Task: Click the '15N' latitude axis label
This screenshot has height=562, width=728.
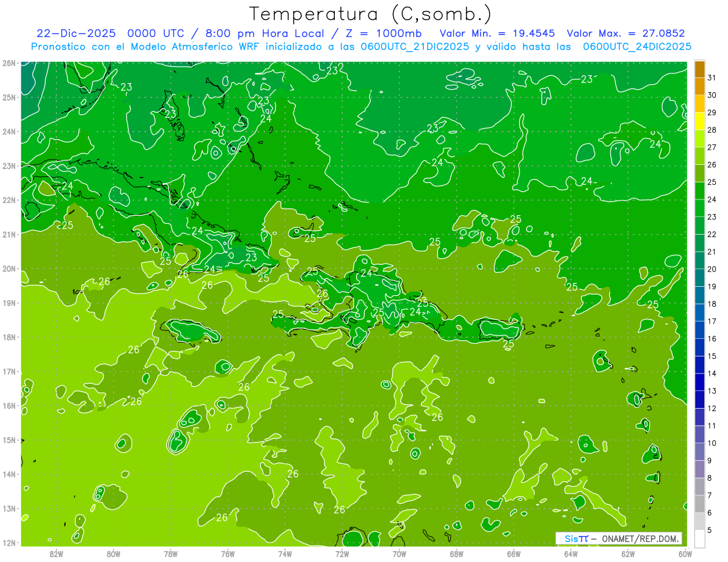Action: 9,440
